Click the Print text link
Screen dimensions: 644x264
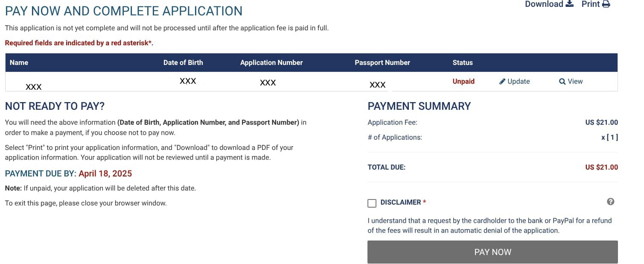(591, 4)
